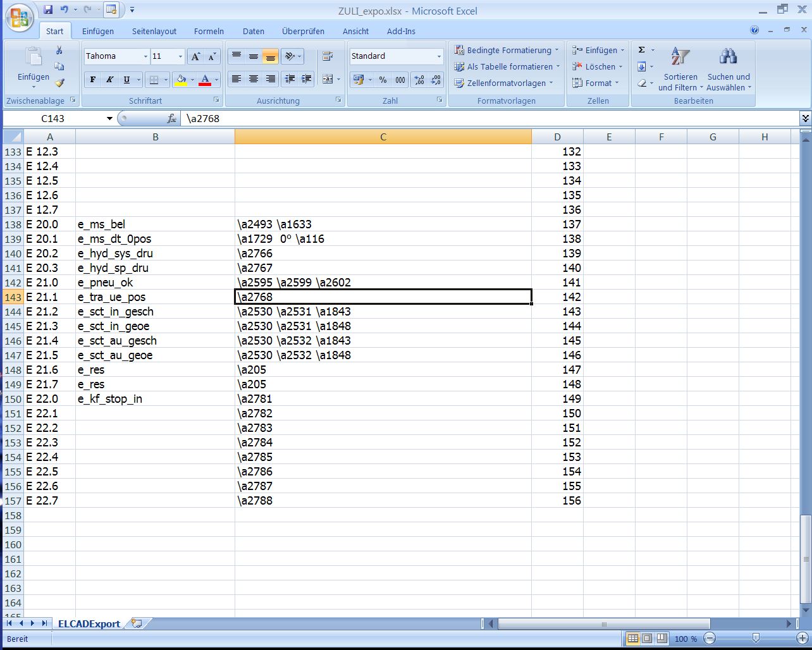Open font name dropdown Tahoma
The height and width of the screenshot is (650, 812).
pos(145,56)
